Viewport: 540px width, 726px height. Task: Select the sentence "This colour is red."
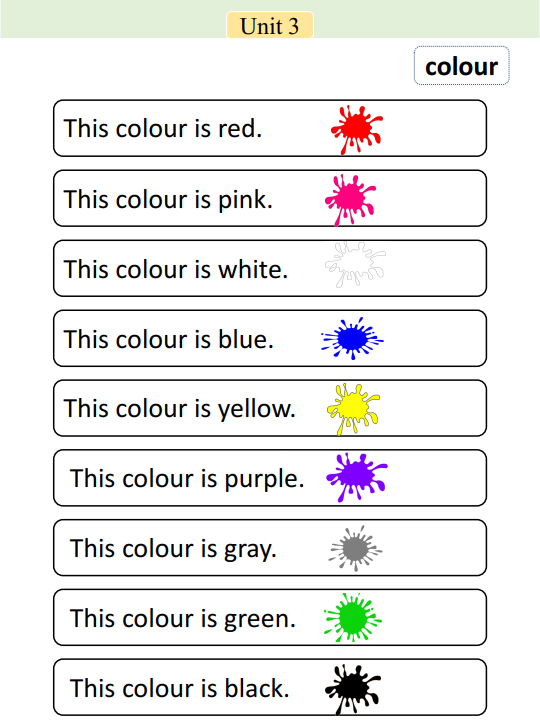click(x=163, y=129)
